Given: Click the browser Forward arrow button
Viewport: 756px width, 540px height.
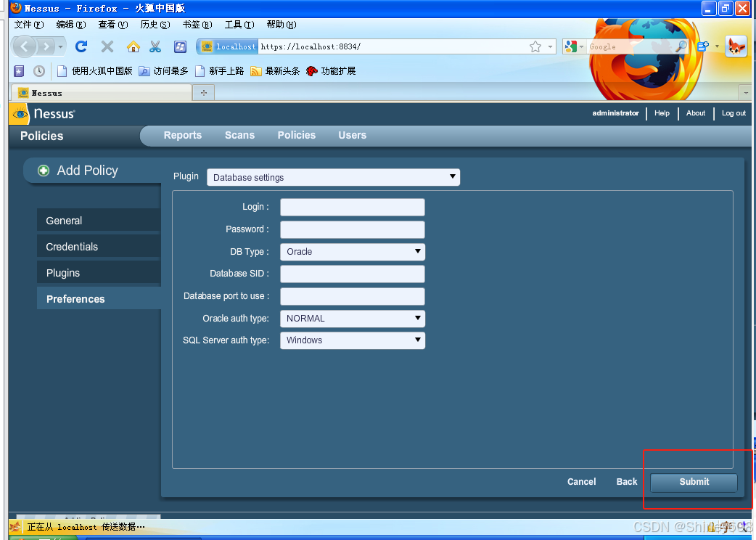Looking at the screenshot, I should pos(46,46).
